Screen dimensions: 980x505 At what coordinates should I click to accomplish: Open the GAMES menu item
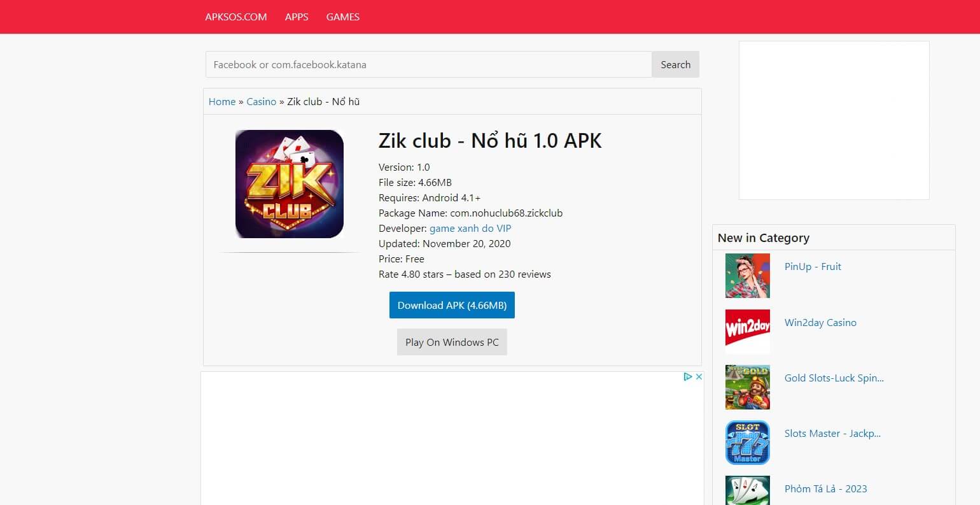pyautogui.click(x=343, y=17)
